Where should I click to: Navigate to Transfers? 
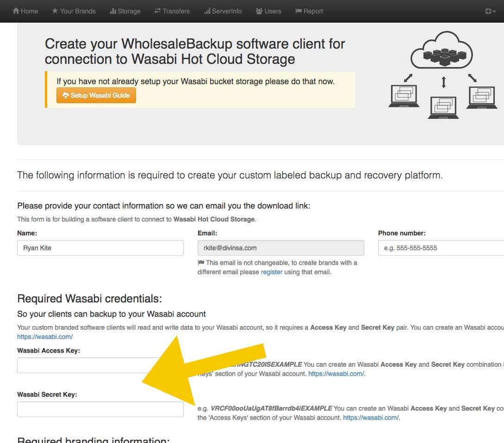172,11
